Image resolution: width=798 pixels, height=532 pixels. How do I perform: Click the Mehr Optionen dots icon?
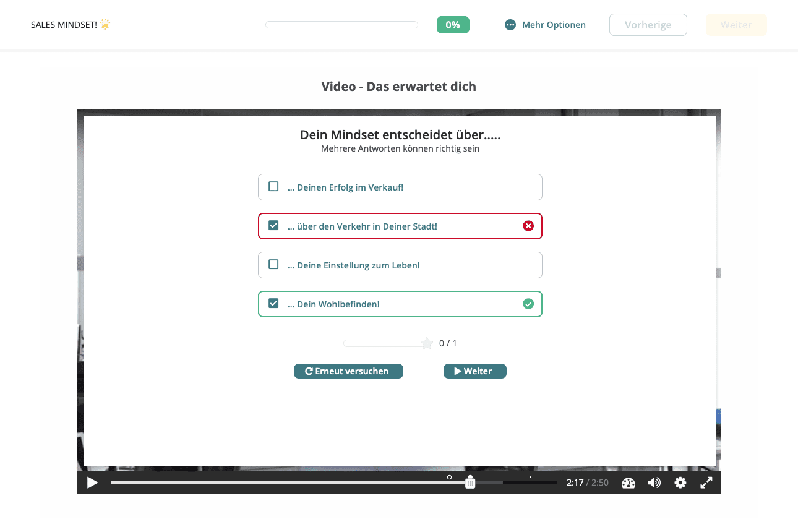510,25
